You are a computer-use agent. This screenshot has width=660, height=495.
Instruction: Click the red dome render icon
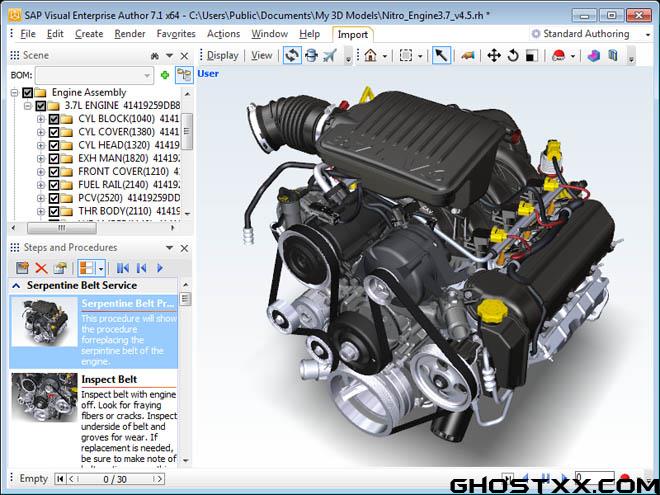tap(559, 56)
